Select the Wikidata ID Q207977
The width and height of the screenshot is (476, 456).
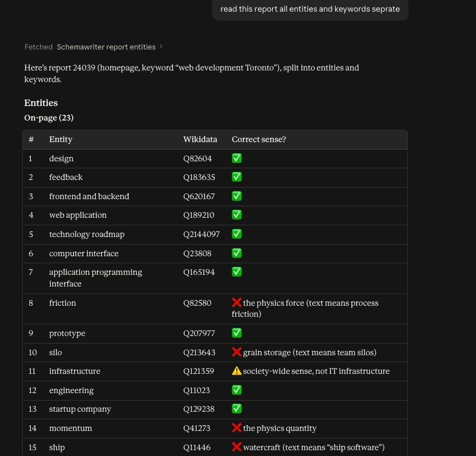pos(199,334)
